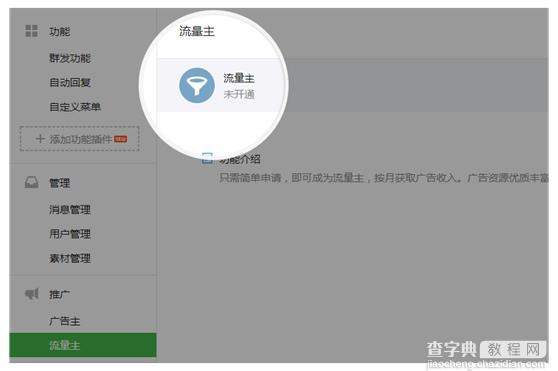Click the 管理 section heading

[x=60, y=183]
